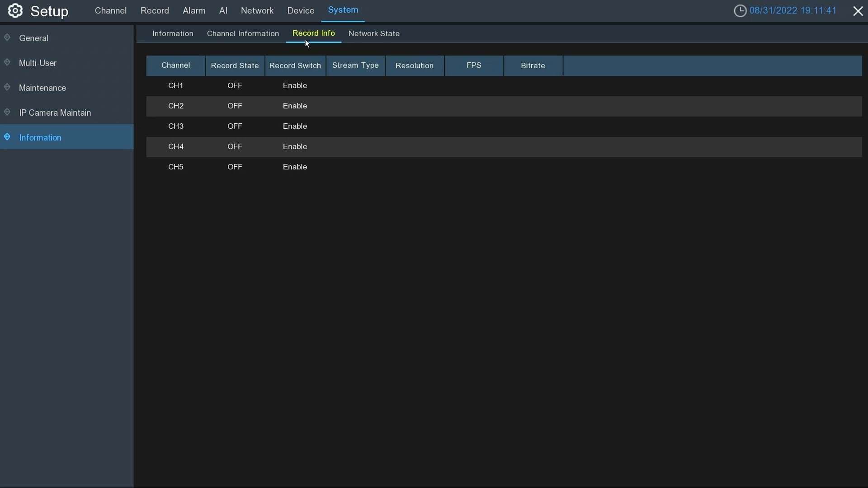Click the IP Camera Maintain sidebar icon
This screenshot has height=488, width=868.
point(7,113)
